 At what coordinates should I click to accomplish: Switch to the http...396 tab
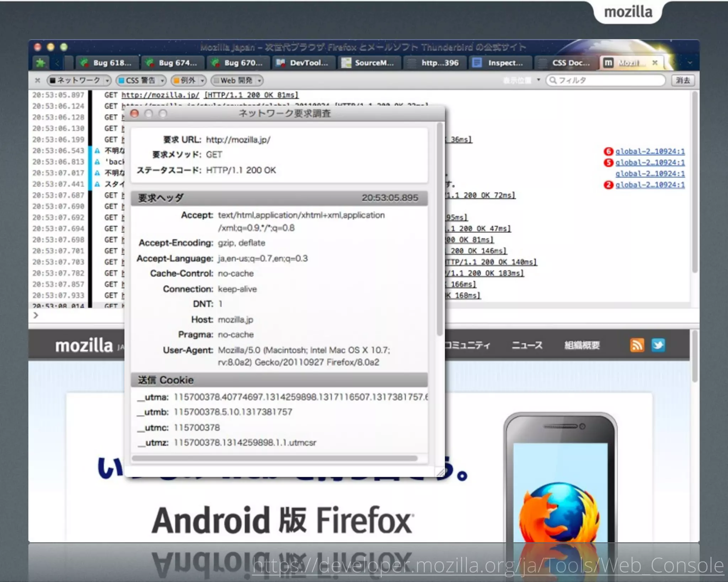pyautogui.click(x=435, y=63)
